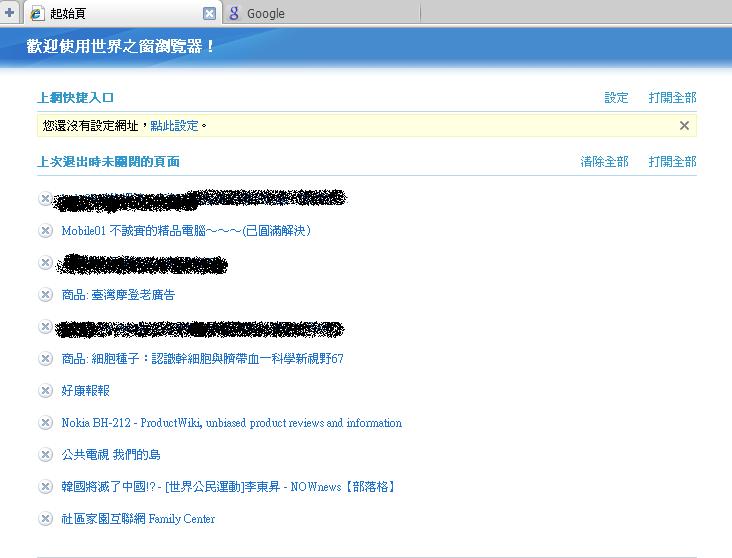Open Mobile01 不誠實的精品電腦 page
The width and height of the screenshot is (732, 558).
point(186,231)
